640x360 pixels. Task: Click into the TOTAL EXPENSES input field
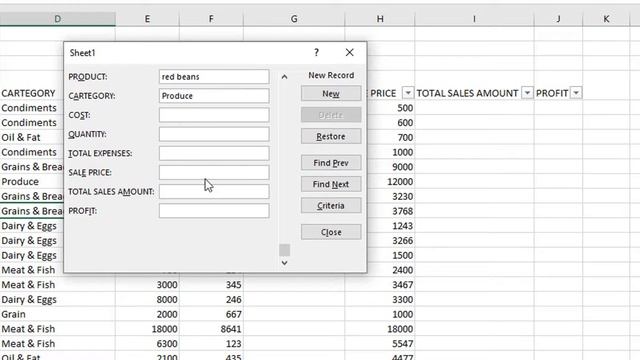(214, 153)
